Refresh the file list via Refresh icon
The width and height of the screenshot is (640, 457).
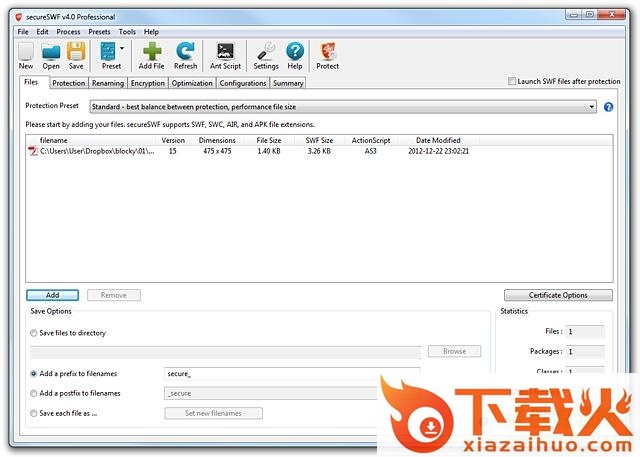pos(185,52)
